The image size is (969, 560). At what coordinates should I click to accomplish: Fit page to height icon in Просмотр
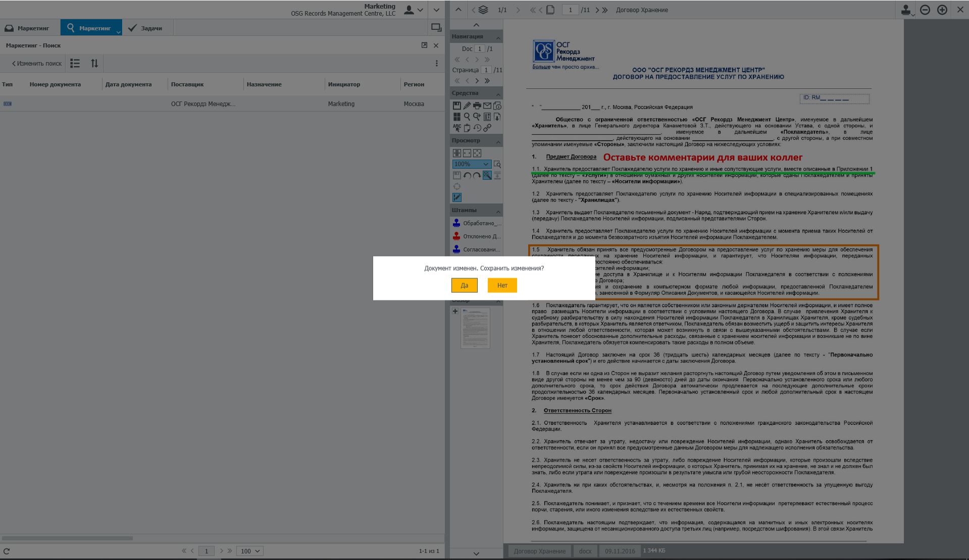coord(456,153)
